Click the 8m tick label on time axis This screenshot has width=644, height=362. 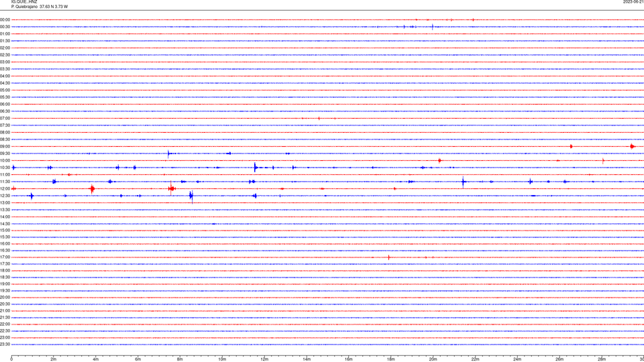(180, 359)
